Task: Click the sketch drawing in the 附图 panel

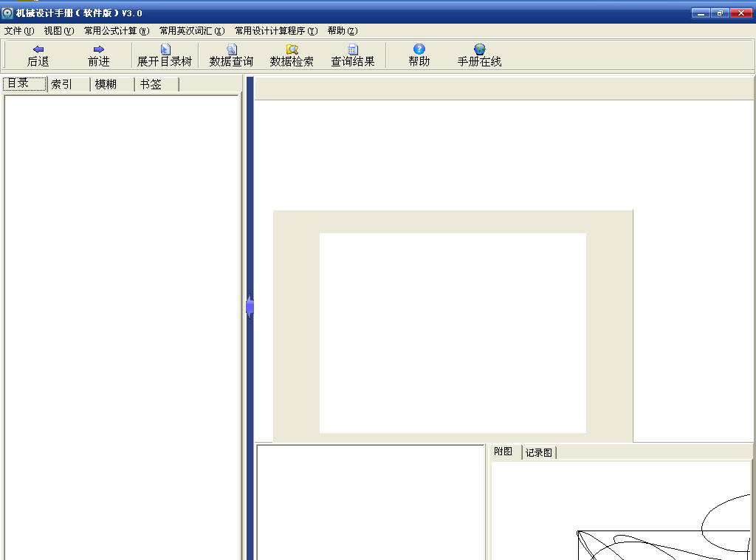Action: (664, 528)
